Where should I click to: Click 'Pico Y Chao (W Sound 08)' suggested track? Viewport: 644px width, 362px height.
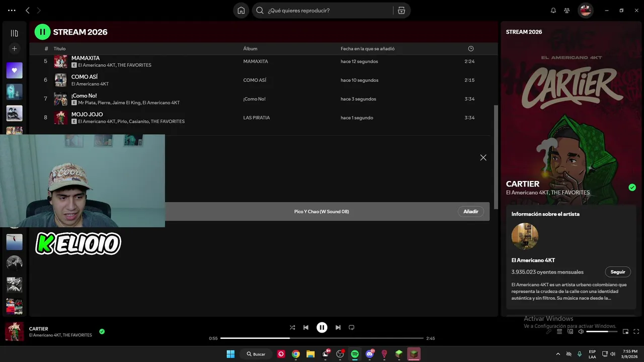point(321,212)
